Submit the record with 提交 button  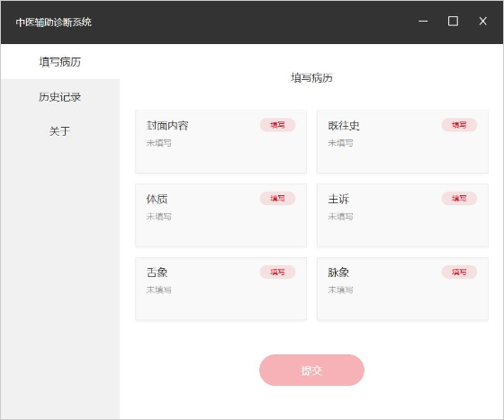pyautogui.click(x=311, y=371)
